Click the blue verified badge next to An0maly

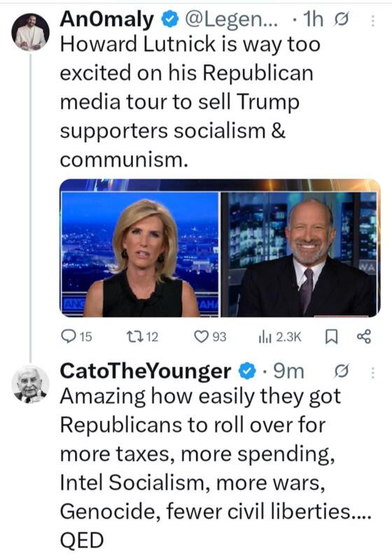(170, 20)
